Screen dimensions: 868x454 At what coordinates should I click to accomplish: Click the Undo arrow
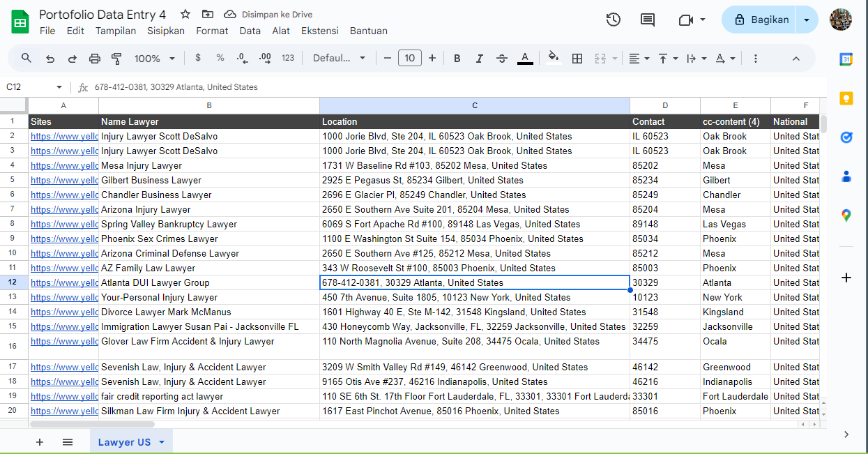pyautogui.click(x=50, y=59)
